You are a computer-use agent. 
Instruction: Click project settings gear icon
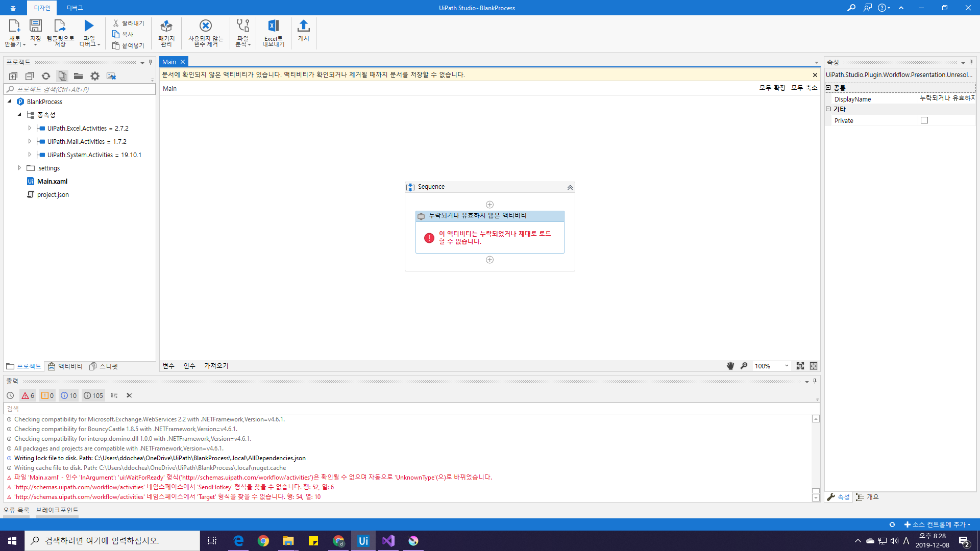[x=95, y=76]
